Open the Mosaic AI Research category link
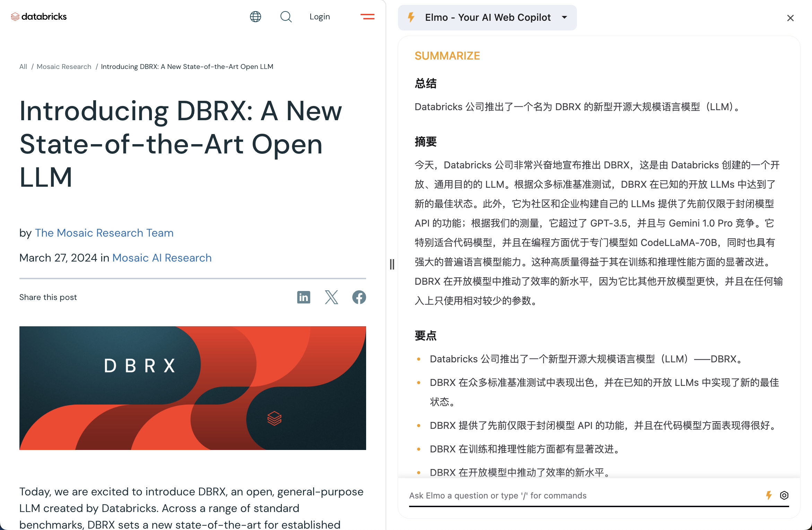This screenshot has height=530, width=812. (x=162, y=258)
